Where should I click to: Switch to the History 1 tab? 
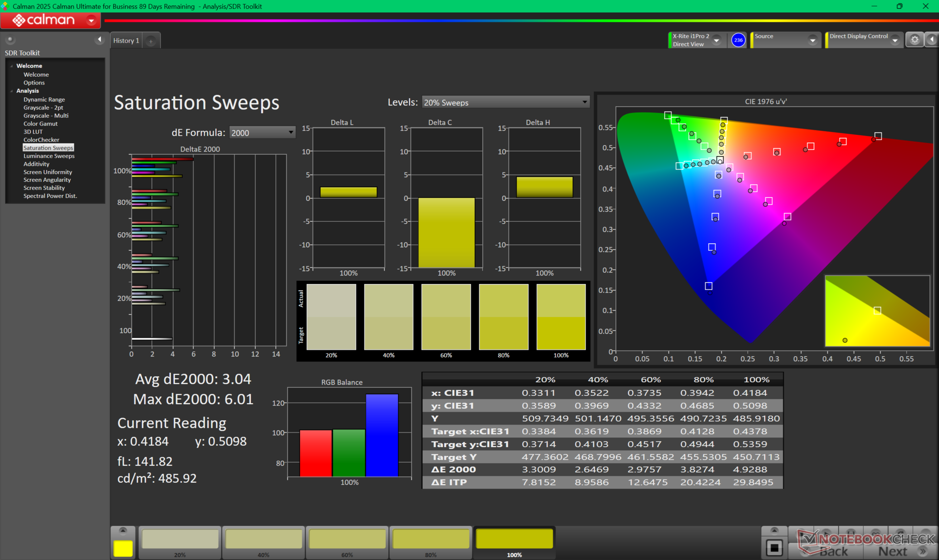pos(126,41)
